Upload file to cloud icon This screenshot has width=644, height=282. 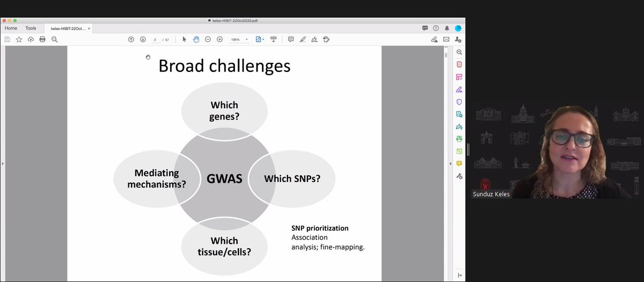(x=31, y=39)
